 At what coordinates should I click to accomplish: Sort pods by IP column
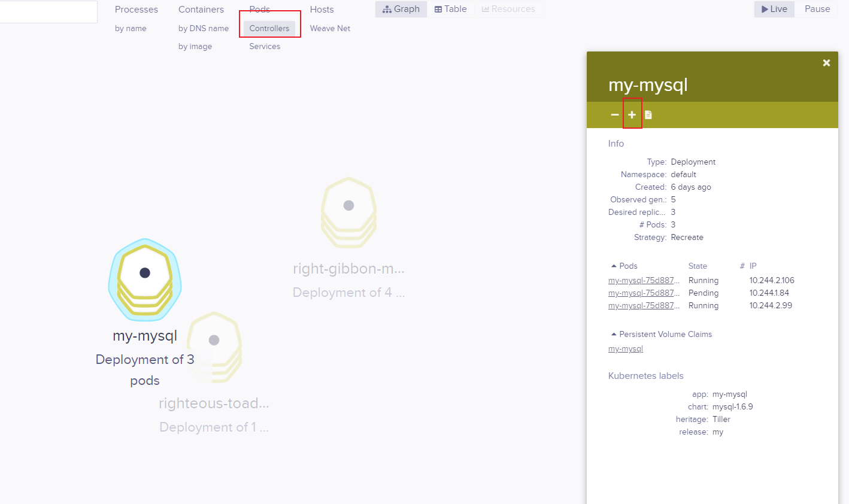click(x=753, y=266)
